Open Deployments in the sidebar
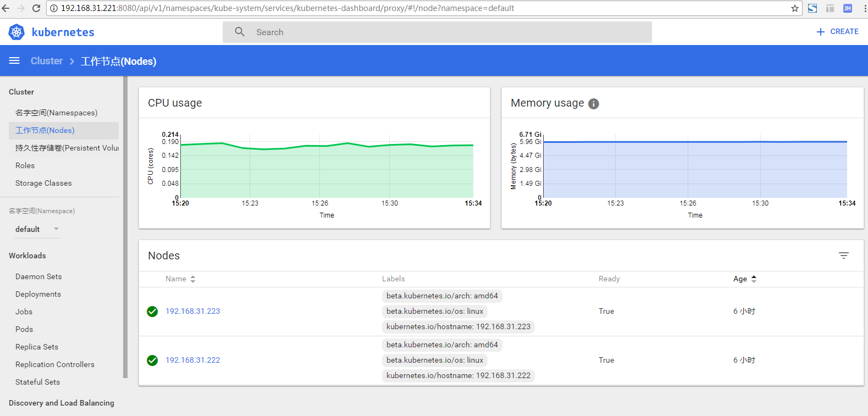This screenshot has width=868, height=416. [x=38, y=294]
